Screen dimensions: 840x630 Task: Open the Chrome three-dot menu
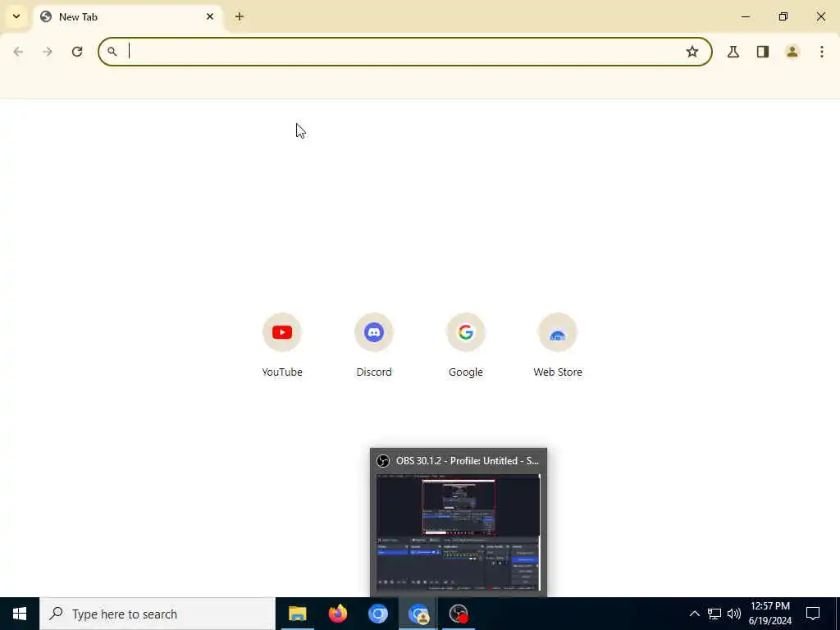[x=822, y=52]
